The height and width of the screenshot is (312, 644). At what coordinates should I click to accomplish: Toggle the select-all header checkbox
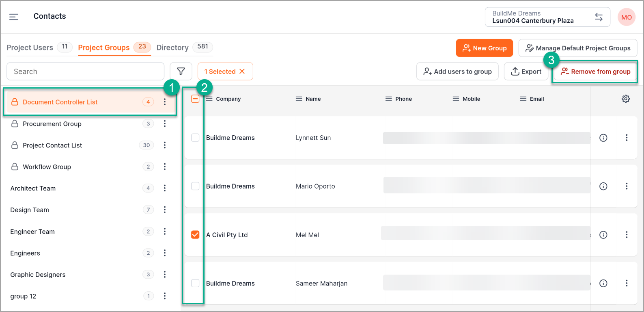point(195,99)
